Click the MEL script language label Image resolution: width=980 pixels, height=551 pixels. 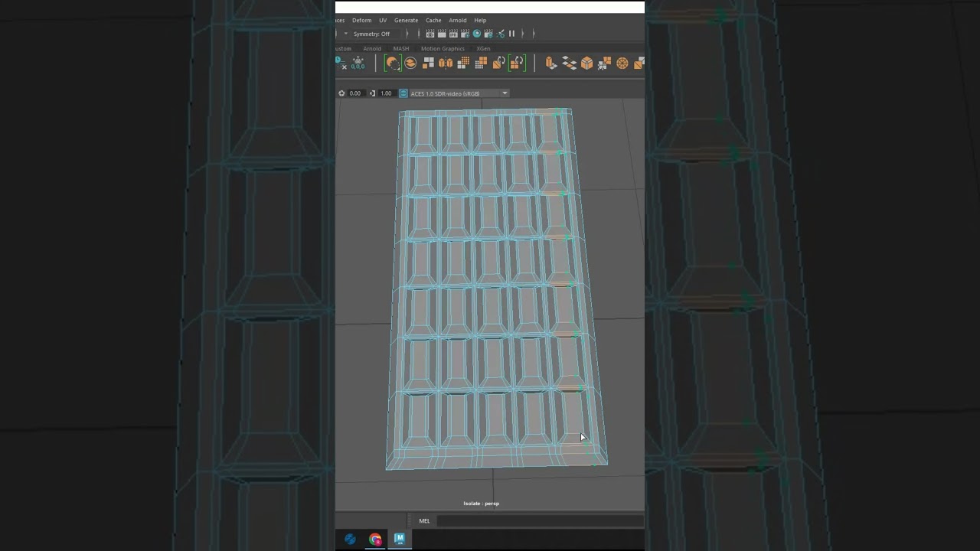424,520
